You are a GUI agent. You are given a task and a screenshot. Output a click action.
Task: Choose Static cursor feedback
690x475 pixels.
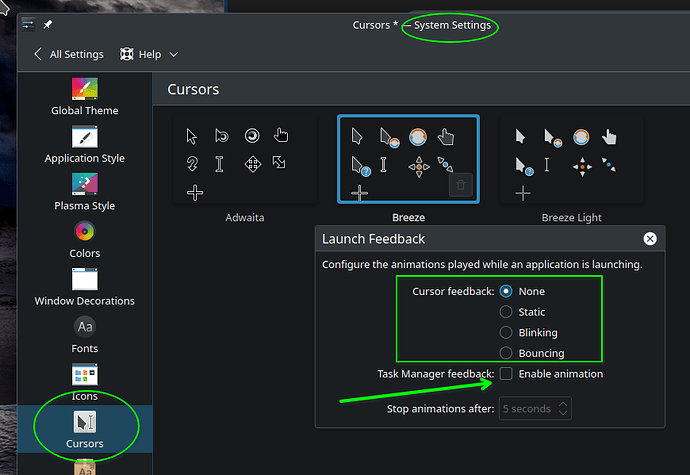point(506,312)
